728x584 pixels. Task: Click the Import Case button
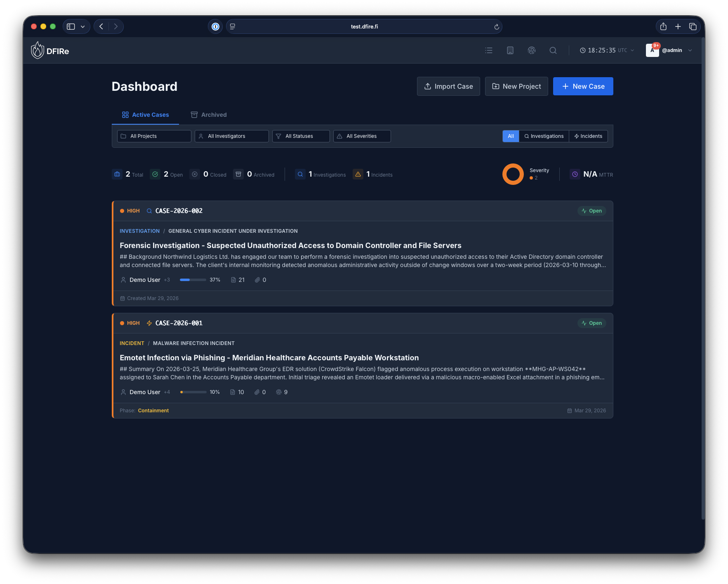[x=448, y=86]
